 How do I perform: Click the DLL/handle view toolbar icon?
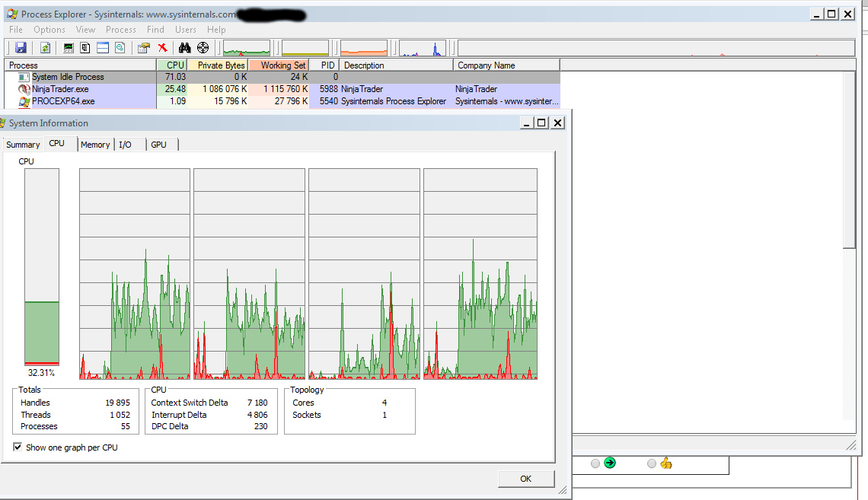[x=120, y=48]
